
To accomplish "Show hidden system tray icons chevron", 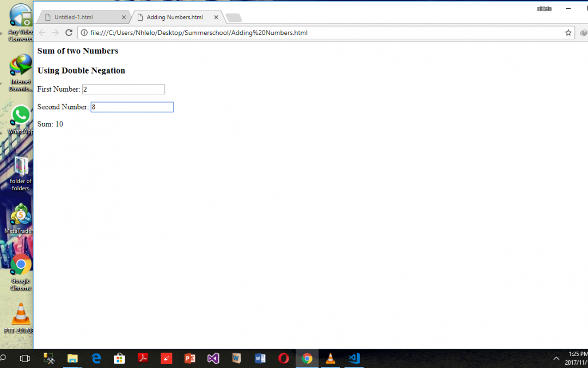I will tap(556, 358).
